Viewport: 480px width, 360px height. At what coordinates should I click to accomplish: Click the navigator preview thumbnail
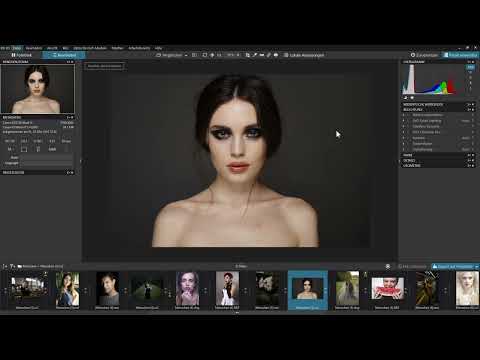37,89
